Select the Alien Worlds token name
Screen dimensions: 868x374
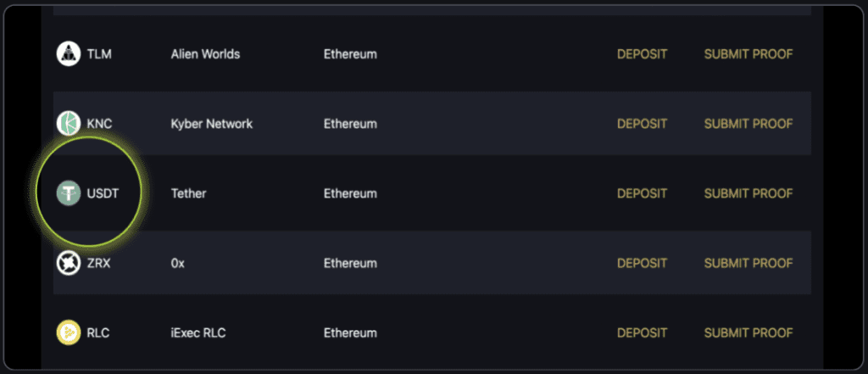205,54
